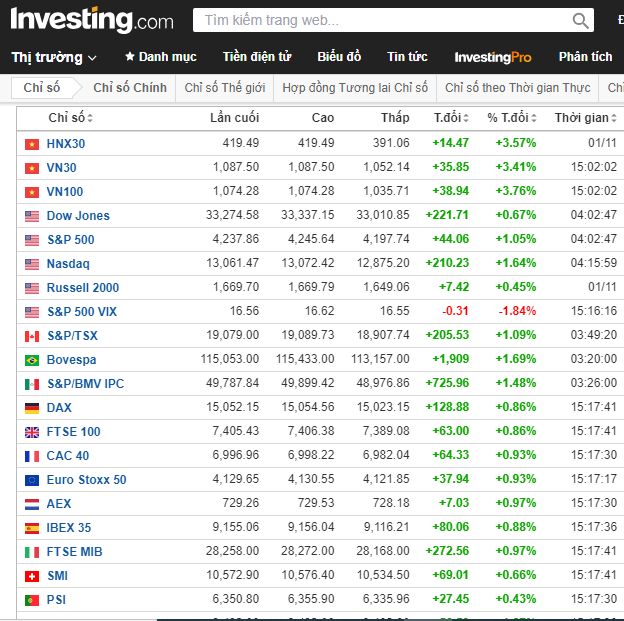Select the +3.76% VN100 percent value

[516, 191]
